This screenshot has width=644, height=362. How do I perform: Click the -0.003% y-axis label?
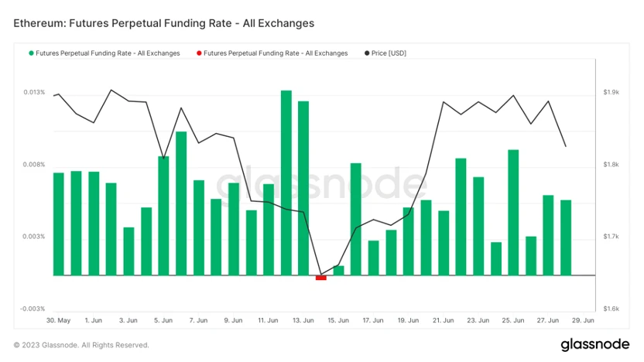[x=33, y=309]
